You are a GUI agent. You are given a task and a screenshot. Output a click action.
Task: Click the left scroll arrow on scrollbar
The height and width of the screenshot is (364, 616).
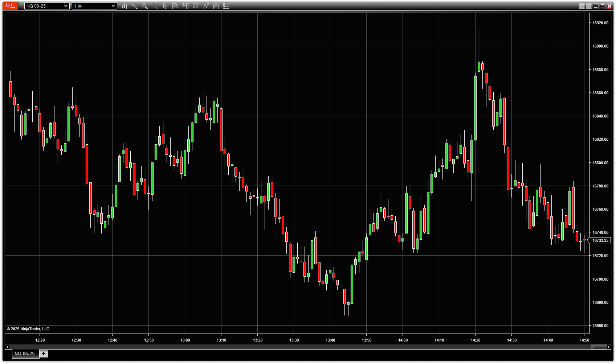[7, 347]
